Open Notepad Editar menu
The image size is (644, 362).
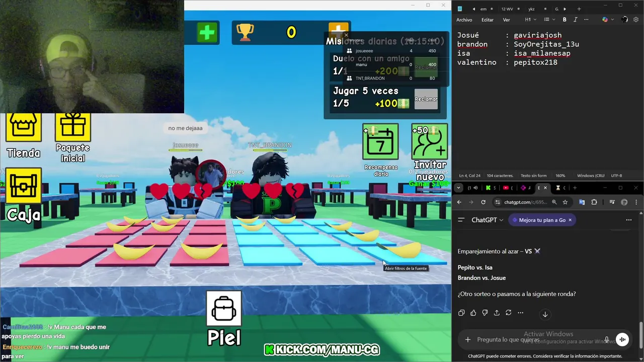tap(487, 20)
